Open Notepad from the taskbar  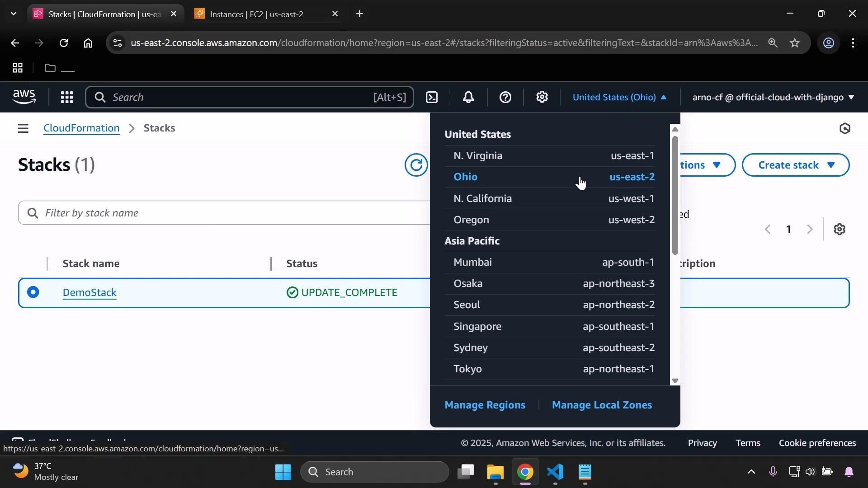[585, 472]
